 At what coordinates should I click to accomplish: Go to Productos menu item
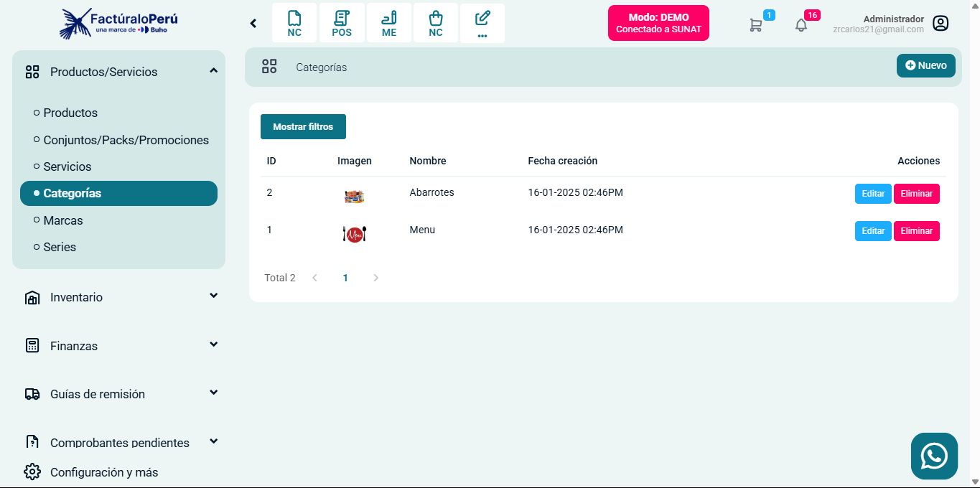(70, 113)
